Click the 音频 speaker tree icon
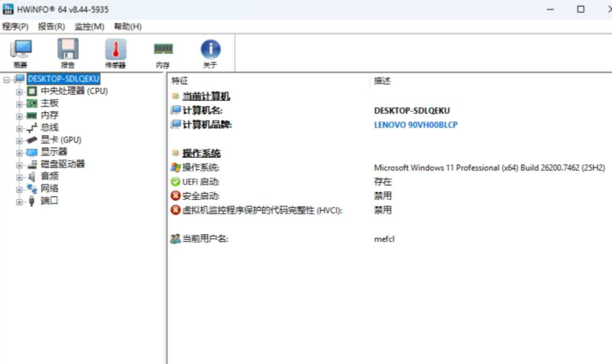This screenshot has height=364, width=612. (x=32, y=176)
